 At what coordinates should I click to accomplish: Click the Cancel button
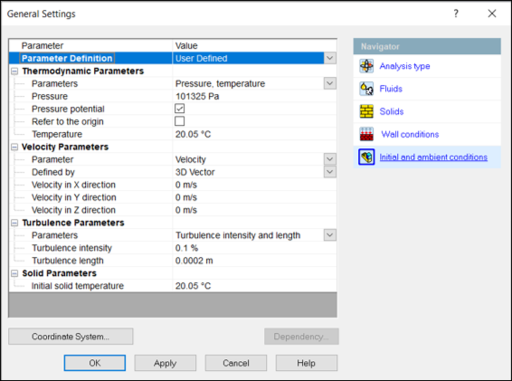click(x=236, y=363)
